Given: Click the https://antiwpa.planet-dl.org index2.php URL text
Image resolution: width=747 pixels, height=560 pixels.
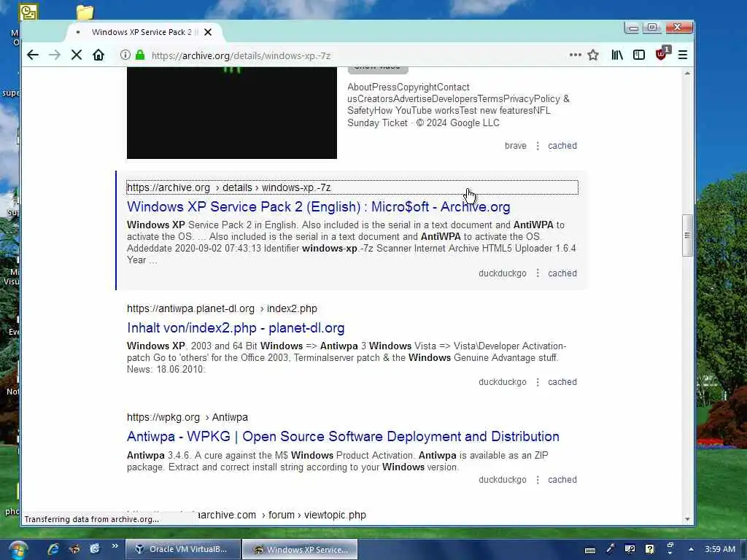Looking at the screenshot, I should (222, 308).
